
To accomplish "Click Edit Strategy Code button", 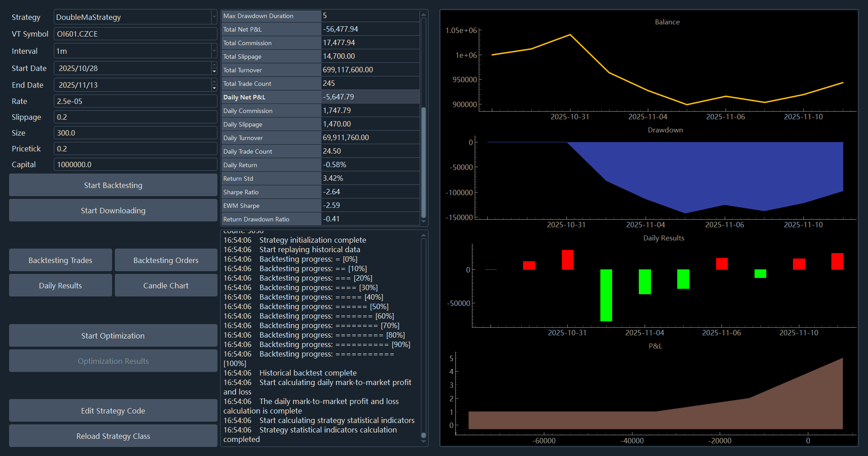I will click(x=113, y=411).
